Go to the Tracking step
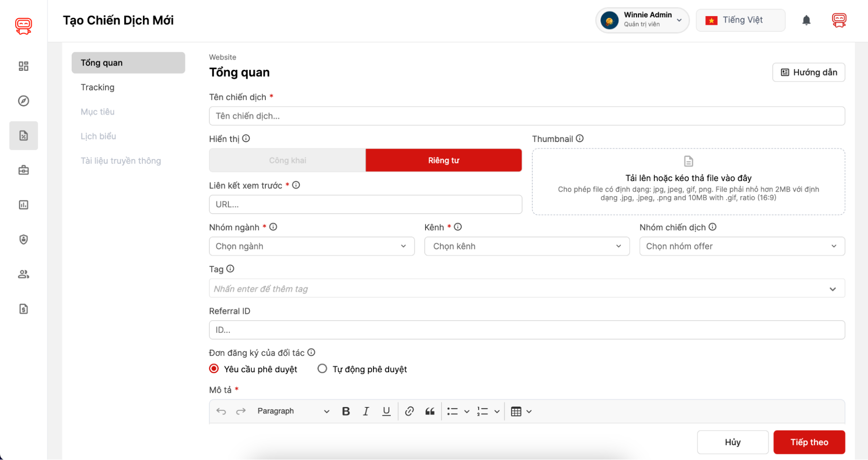Viewport: 868px width, 460px height. 98,87
